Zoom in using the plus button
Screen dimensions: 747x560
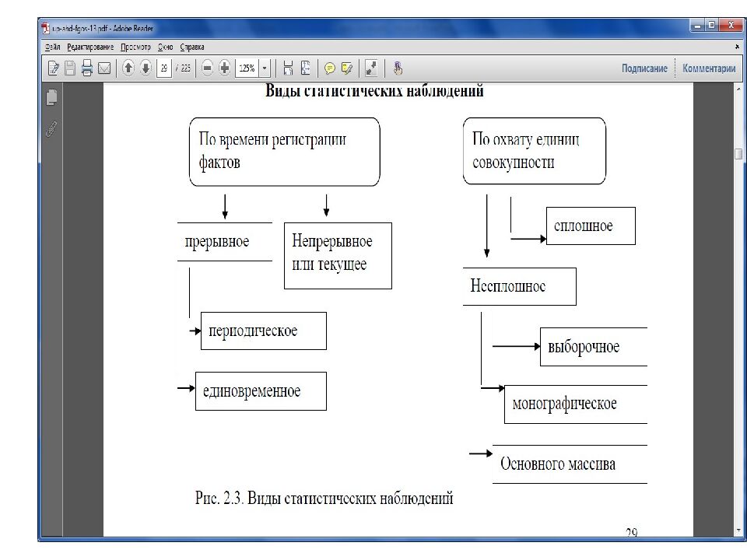[x=224, y=68]
